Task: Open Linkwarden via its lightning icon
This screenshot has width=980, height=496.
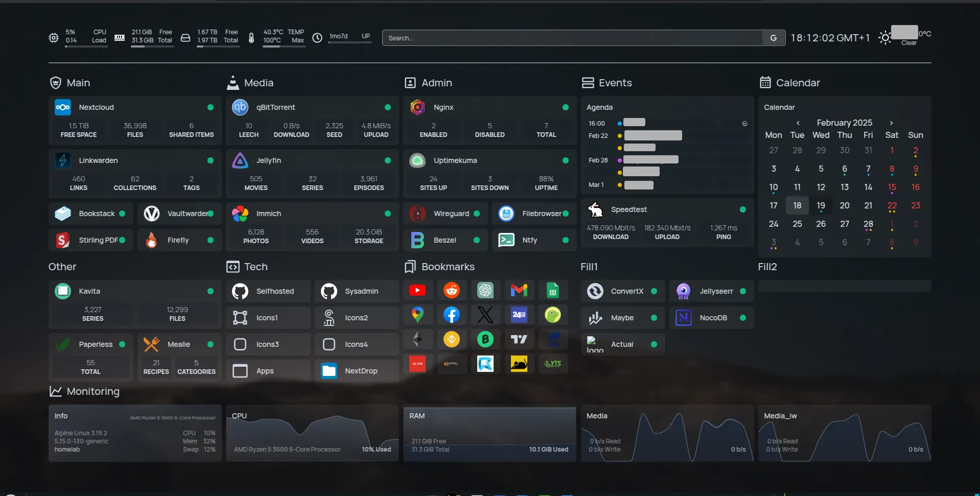Action: pos(63,160)
